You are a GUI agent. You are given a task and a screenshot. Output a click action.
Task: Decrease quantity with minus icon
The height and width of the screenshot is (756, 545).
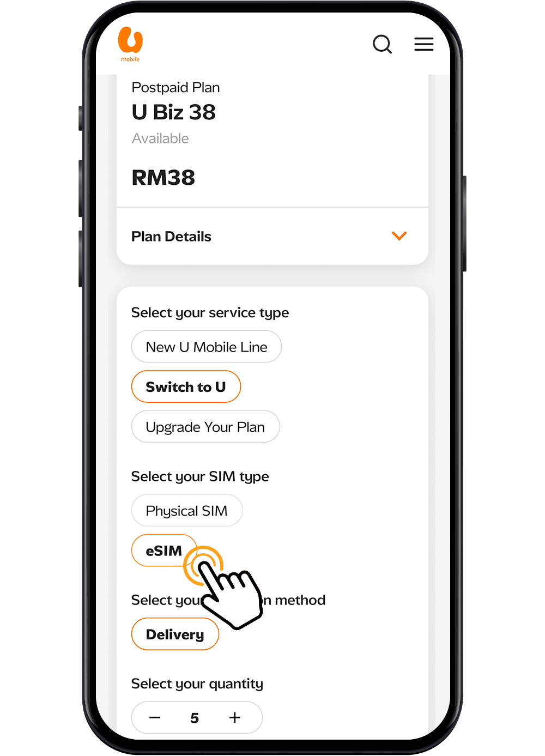tap(155, 718)
